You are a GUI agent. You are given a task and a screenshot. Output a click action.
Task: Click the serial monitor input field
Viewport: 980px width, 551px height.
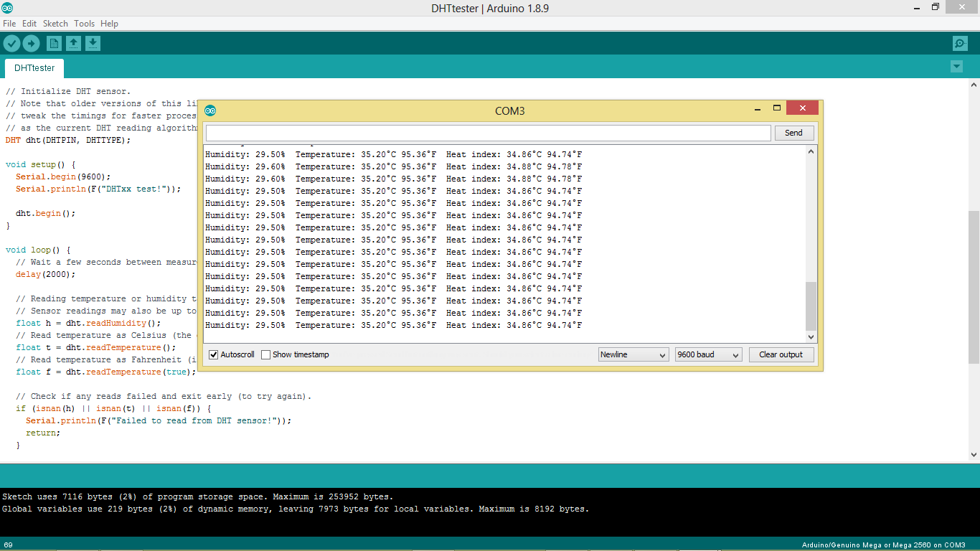pos(488,133)
